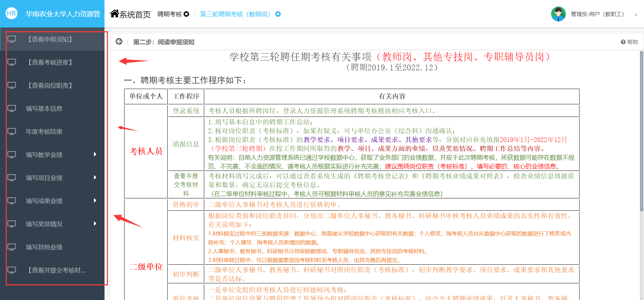Click the 填报信息 procedure cell
Image resolution: width=644 pixels, height=300 pixels.
(186, 144)
